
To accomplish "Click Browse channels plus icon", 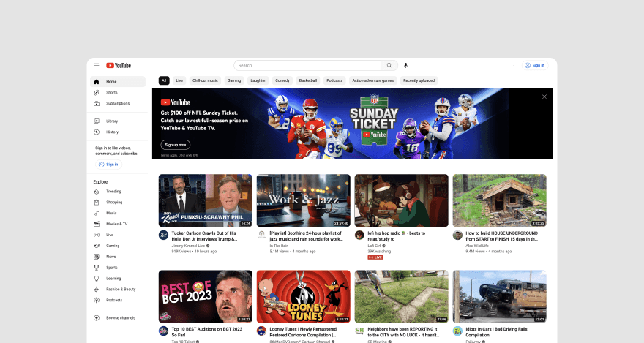I will pos(97,318).
